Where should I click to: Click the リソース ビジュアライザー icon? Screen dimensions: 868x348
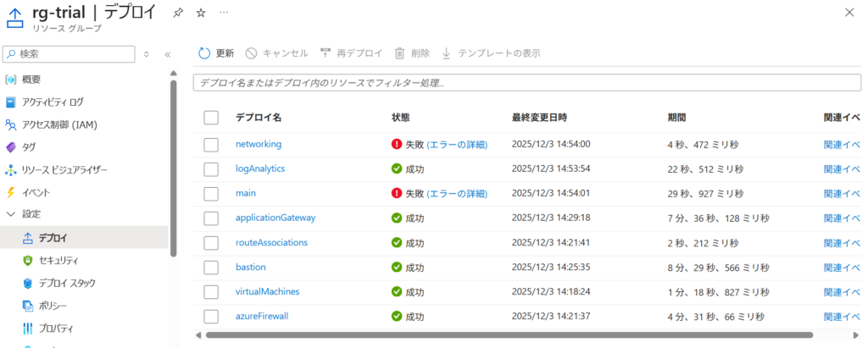[x=11, y=169]
